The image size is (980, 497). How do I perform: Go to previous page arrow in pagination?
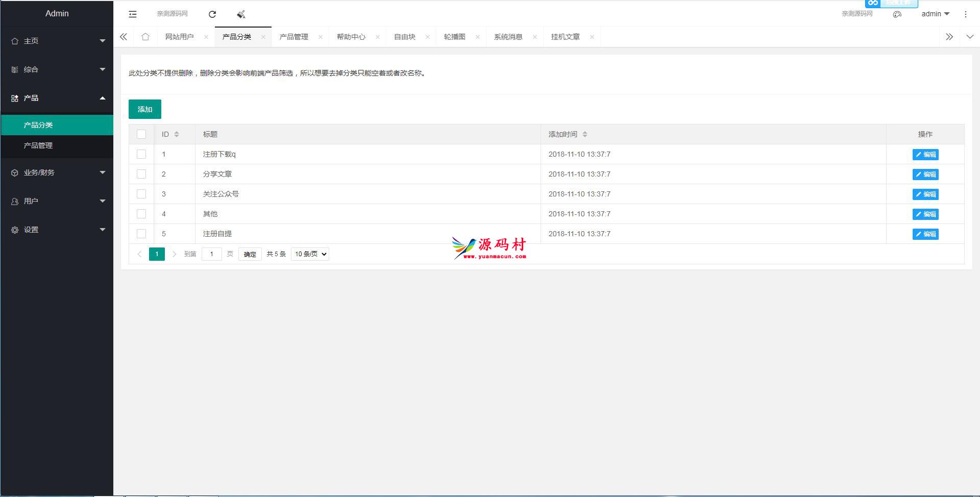point(139,254)
